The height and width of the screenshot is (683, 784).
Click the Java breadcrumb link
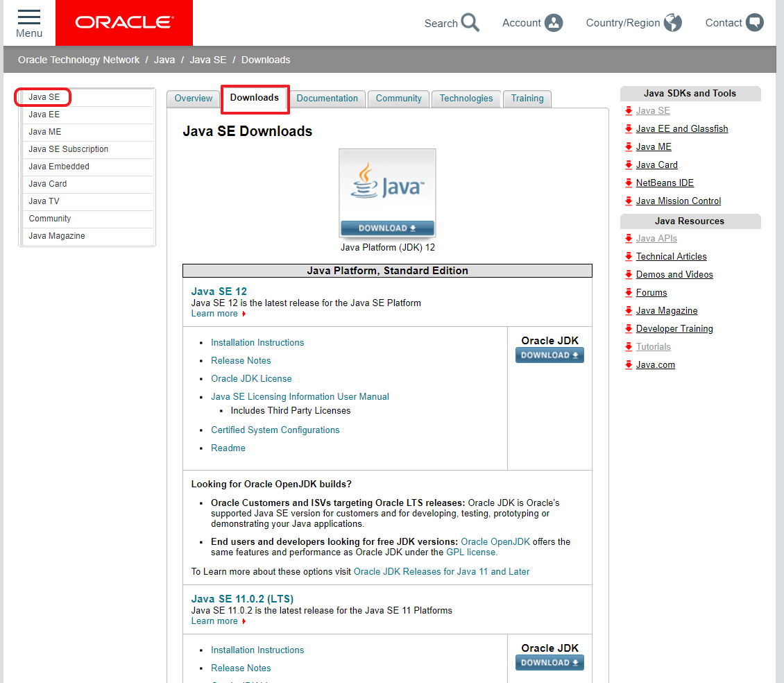pos(164,60)
